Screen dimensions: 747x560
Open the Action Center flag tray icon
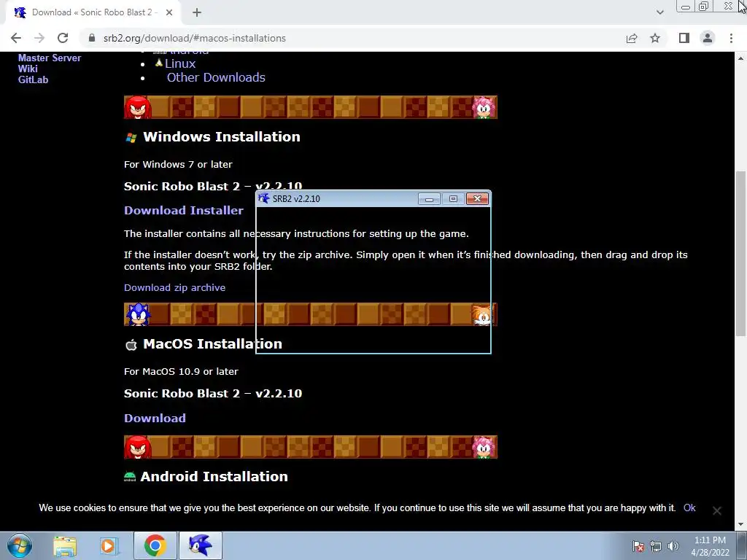638,546
